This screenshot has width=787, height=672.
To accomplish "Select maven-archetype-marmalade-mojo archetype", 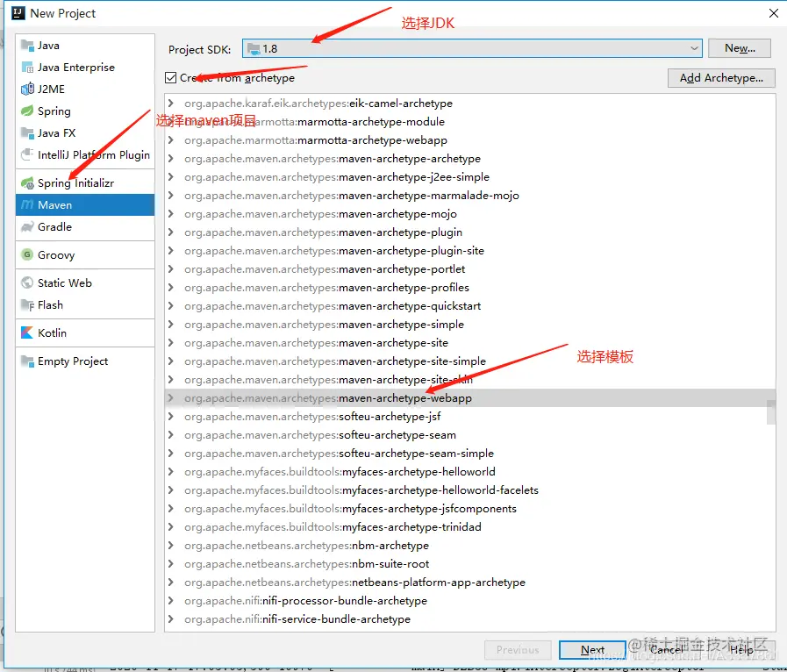I will (x=470, y=196).
